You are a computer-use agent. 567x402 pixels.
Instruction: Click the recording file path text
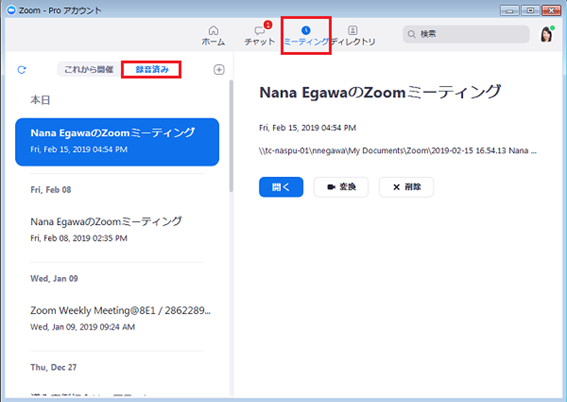point(398,151)
